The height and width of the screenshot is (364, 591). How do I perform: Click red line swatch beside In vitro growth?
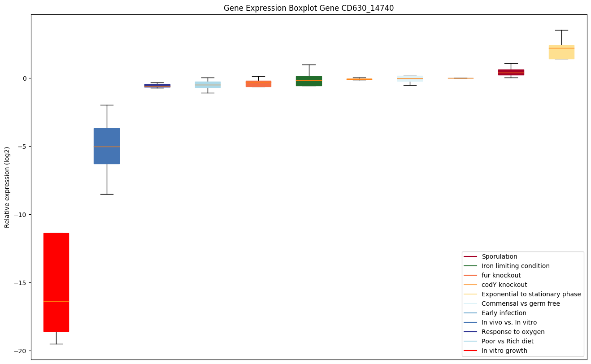(470, 351)
